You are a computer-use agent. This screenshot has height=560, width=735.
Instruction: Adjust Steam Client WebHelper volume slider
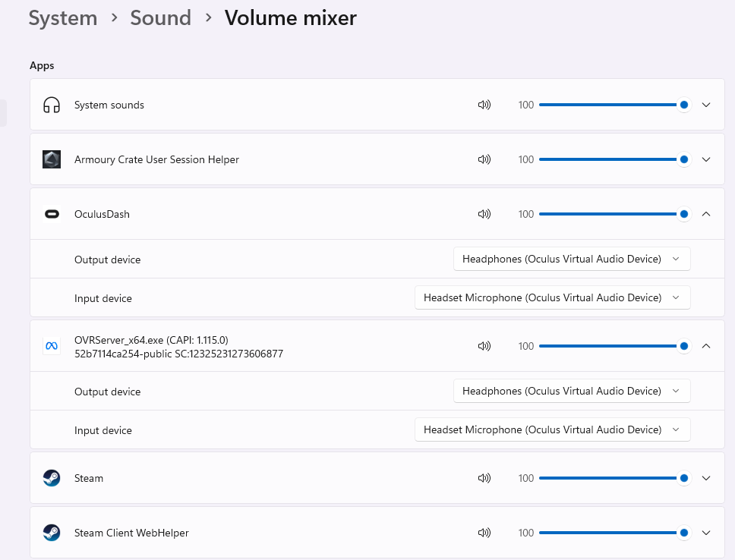[x=614, y=533]
